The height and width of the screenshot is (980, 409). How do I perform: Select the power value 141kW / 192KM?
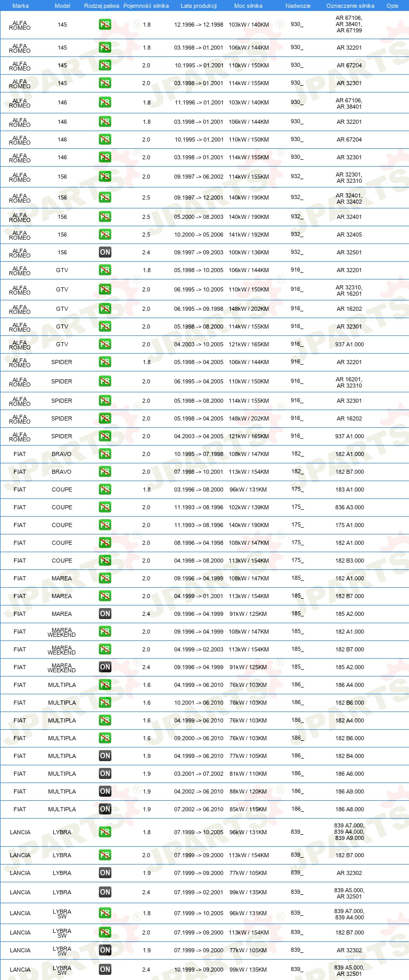249,235
